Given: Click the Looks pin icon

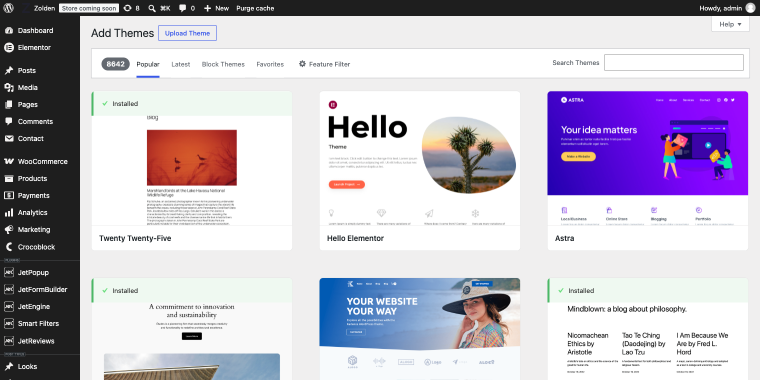Looking at the screenshot, I should [9, 366].
